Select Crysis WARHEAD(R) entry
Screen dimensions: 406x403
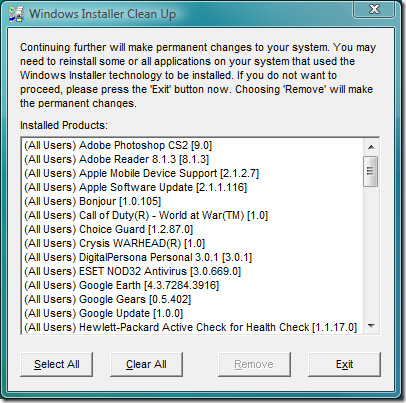click(x=193, y=243)
